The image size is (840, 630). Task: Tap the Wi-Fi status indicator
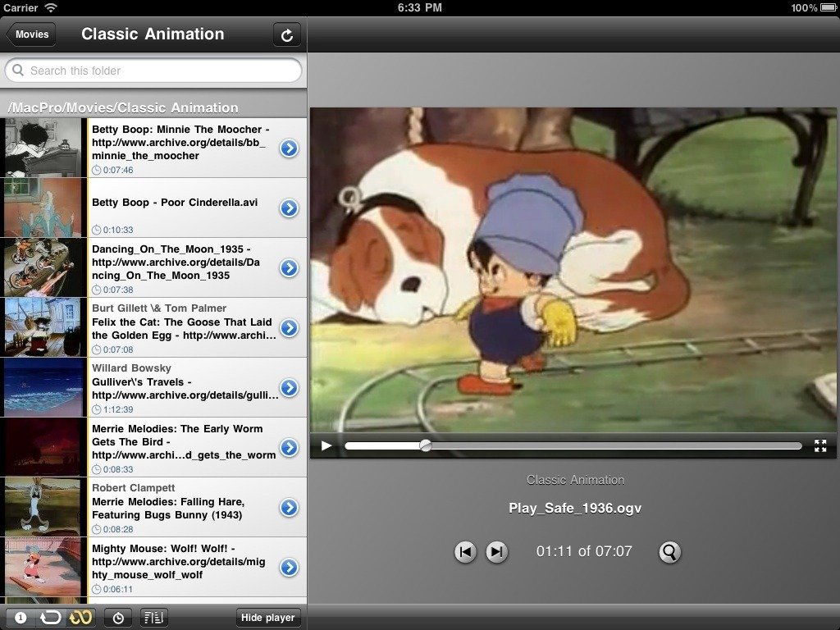pyautogui.click(x=51, y=7)
